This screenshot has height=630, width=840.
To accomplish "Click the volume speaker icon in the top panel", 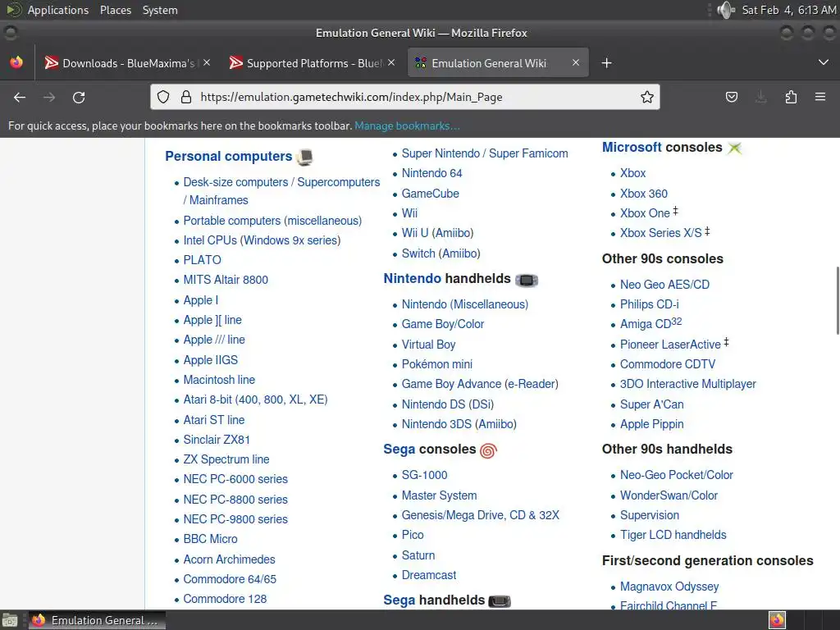I will [x=726, y=10].
